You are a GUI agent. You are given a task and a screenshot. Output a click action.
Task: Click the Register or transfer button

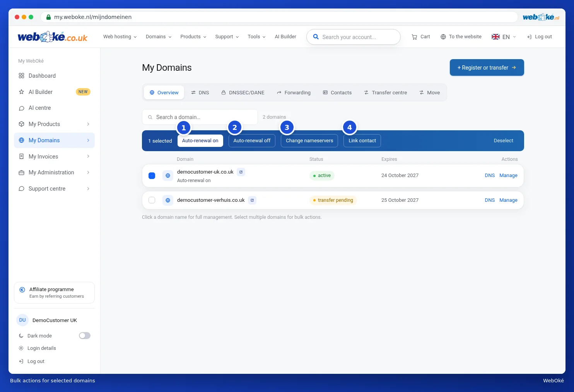(487, 68)
